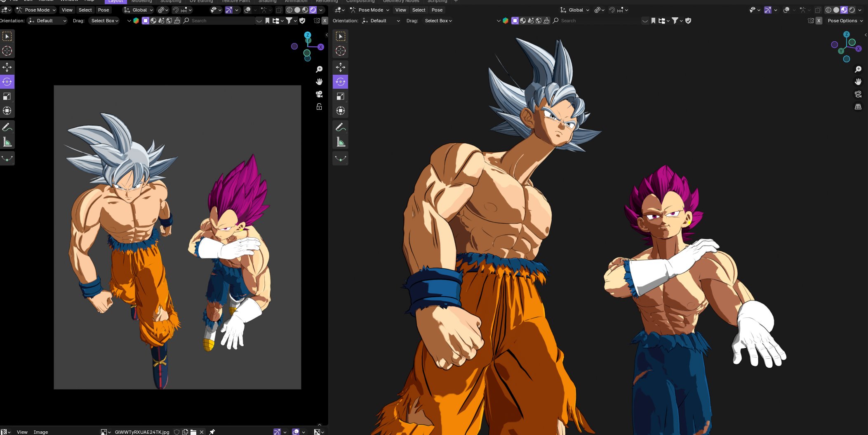This screenshot has height=435, width=868.
Task: Click X axis on right viewport navigation gizmo
Action: click(859, 49)
